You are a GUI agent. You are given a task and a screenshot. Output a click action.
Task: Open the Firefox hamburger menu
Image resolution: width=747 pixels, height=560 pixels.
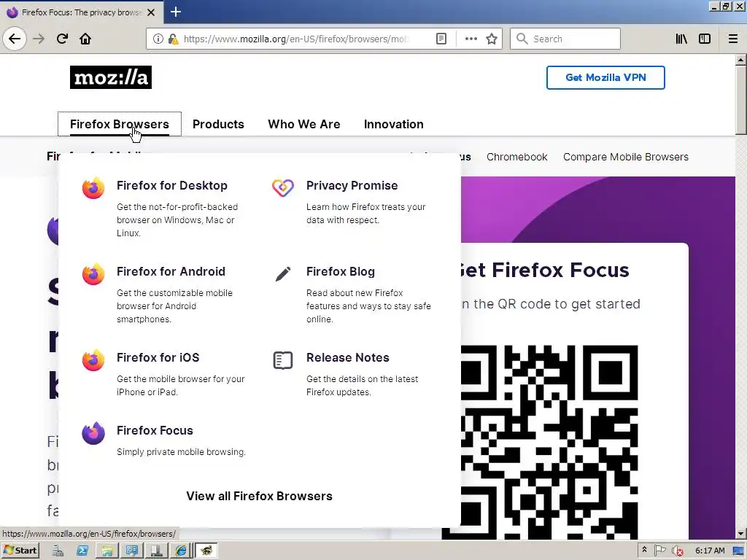coord(733,39)
